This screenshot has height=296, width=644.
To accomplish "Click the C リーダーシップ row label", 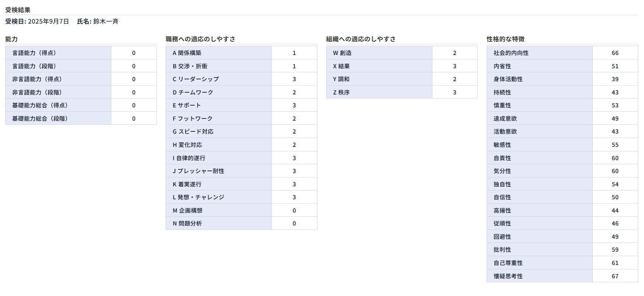I will point(196,79).
